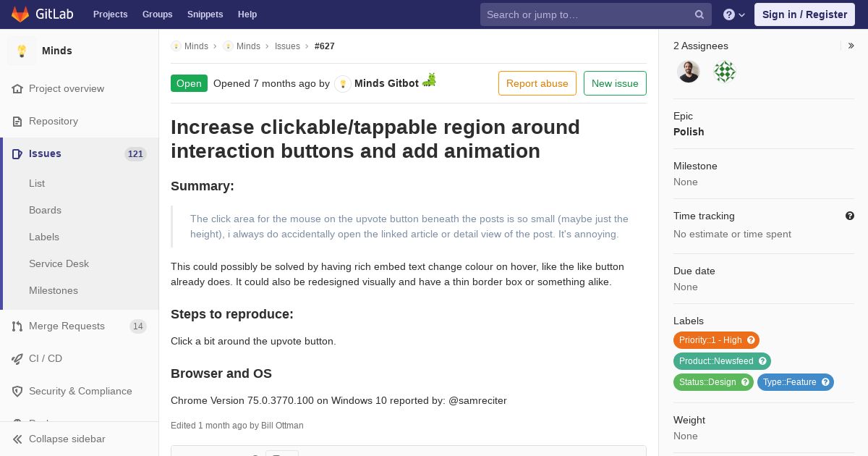Open the Help question mark dropdown
The height and width of the screenshot is (456, 868).
click(734, 14)
